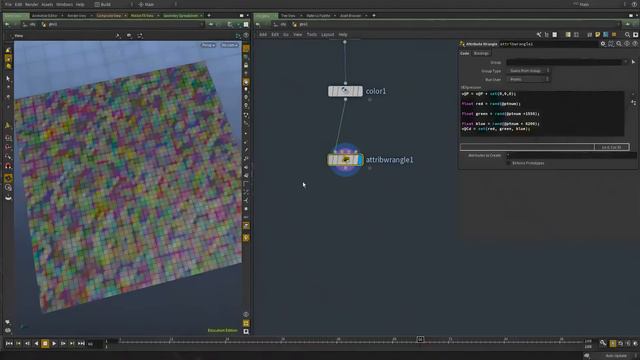Click network tool wrench icon

(x=539, y=35)
